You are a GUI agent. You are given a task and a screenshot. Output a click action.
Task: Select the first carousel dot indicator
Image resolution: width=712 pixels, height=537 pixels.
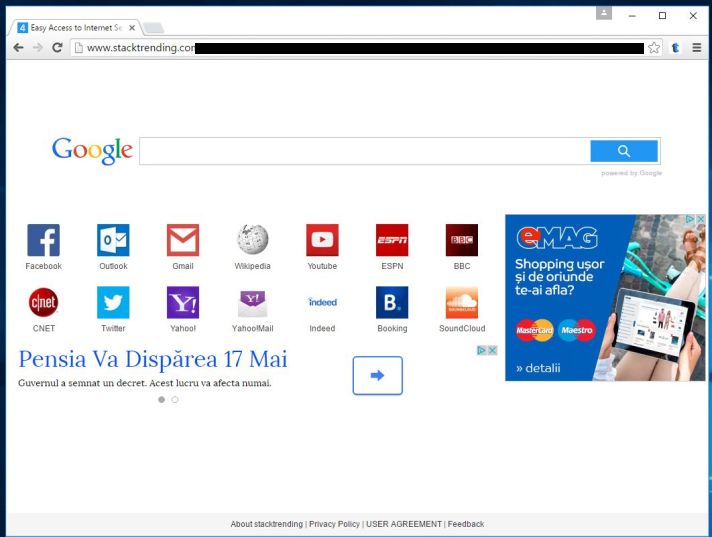click(162, 399)
